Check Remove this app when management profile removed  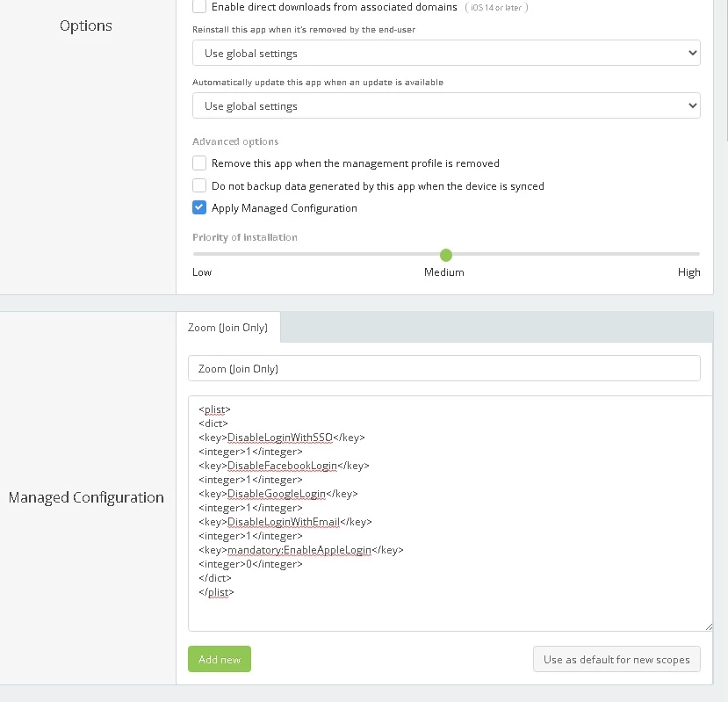(x=199, y=163)
